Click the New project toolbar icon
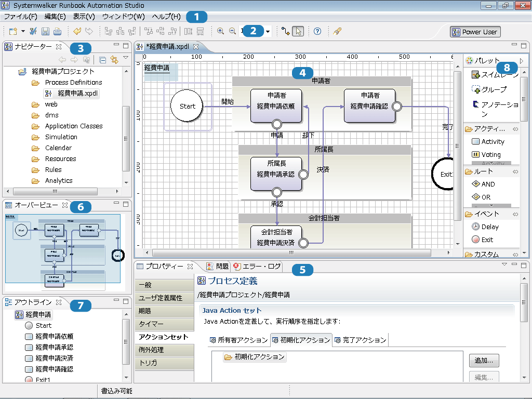Image resolution: width=532 pixels, height=399 pixels. (x=13, y=32)
